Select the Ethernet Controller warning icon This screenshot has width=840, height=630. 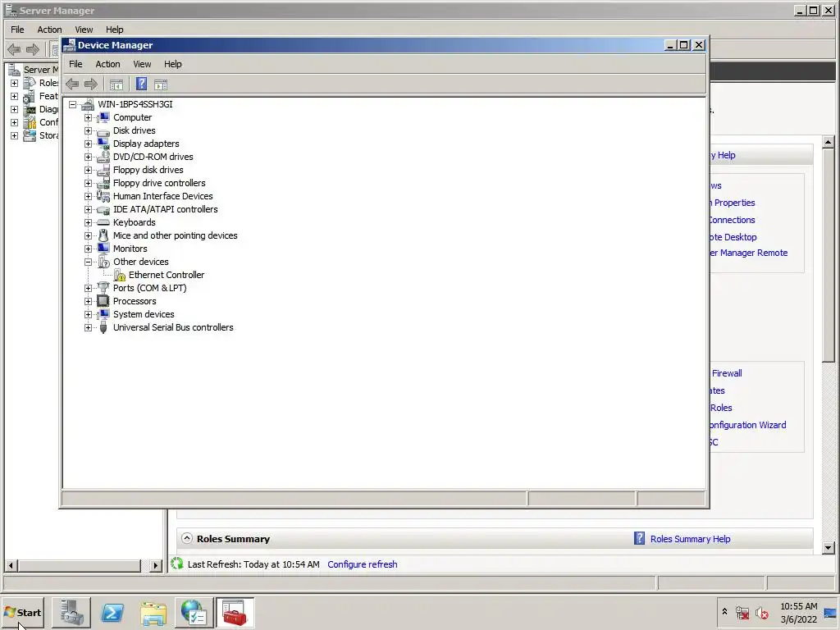pos(120,275)
